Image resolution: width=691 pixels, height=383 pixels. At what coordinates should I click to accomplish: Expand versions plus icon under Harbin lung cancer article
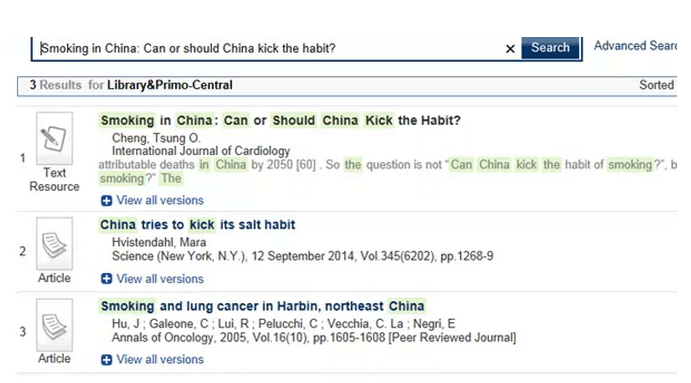coord(106,360)
